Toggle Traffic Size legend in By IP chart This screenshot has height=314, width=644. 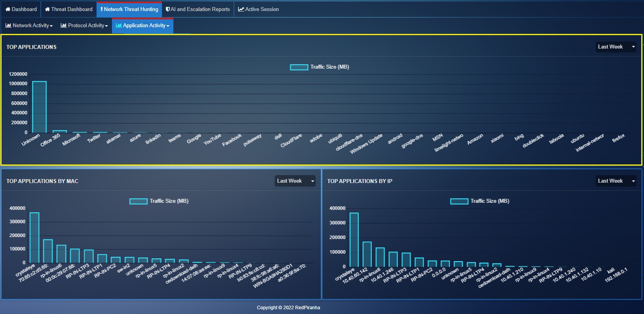click(x=480, y=201)
